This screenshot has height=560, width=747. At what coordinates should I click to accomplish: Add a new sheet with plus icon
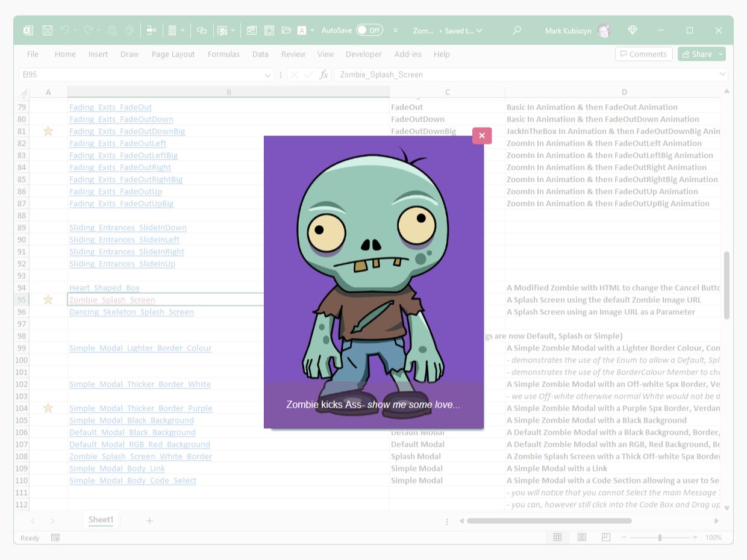click(149, 520)
